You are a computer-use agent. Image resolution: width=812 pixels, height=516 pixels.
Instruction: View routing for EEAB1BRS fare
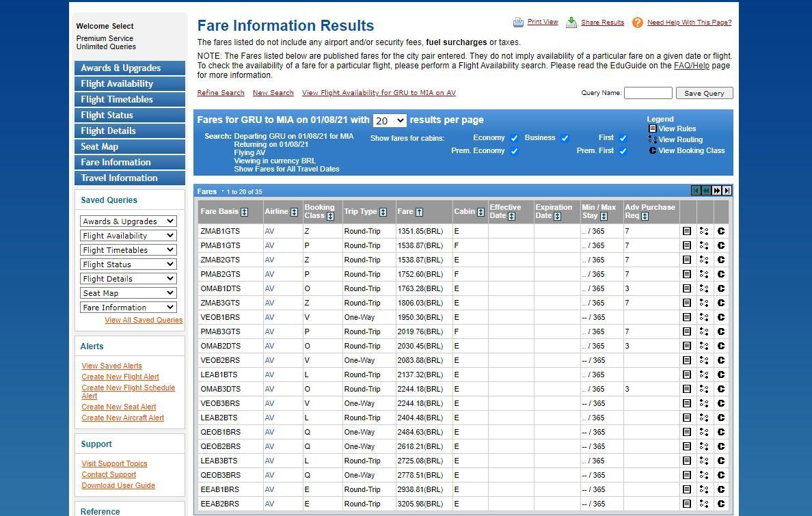[x=704, y=489]
